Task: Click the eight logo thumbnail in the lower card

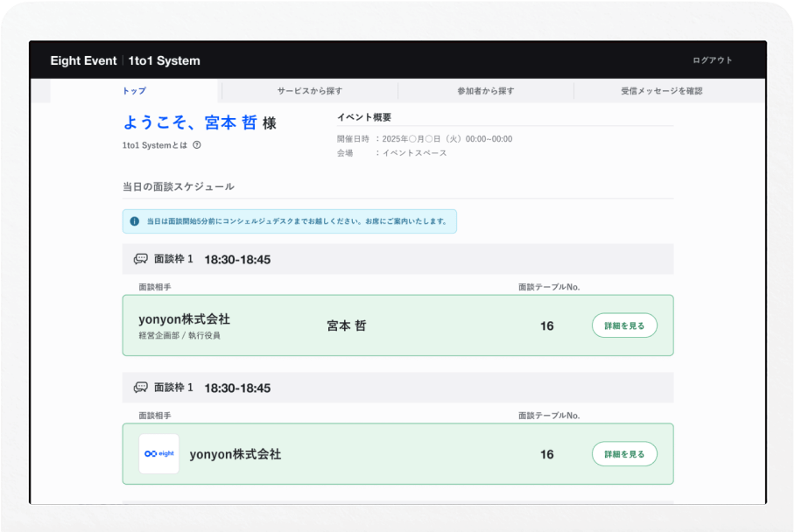Action: point(159,454)
